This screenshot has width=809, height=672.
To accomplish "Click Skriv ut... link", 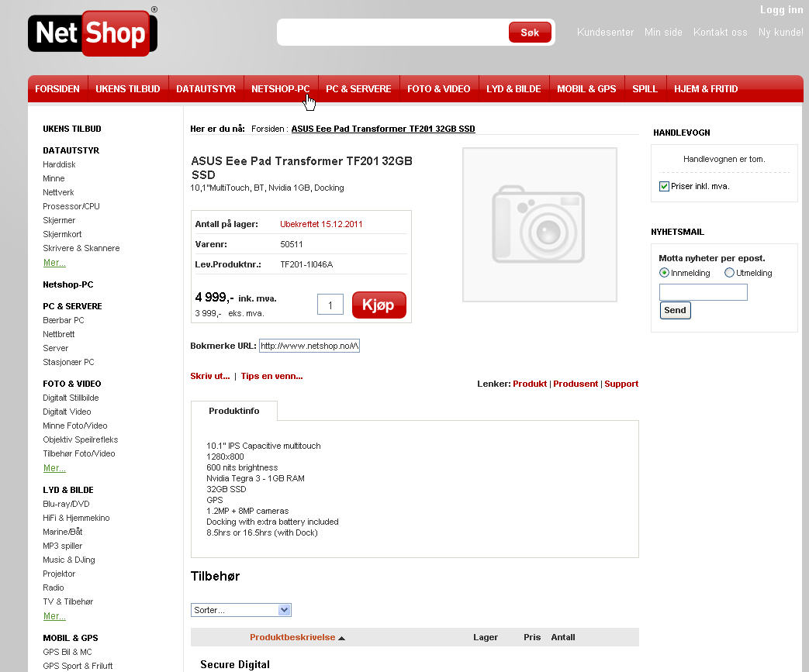I will click(210, 376).
